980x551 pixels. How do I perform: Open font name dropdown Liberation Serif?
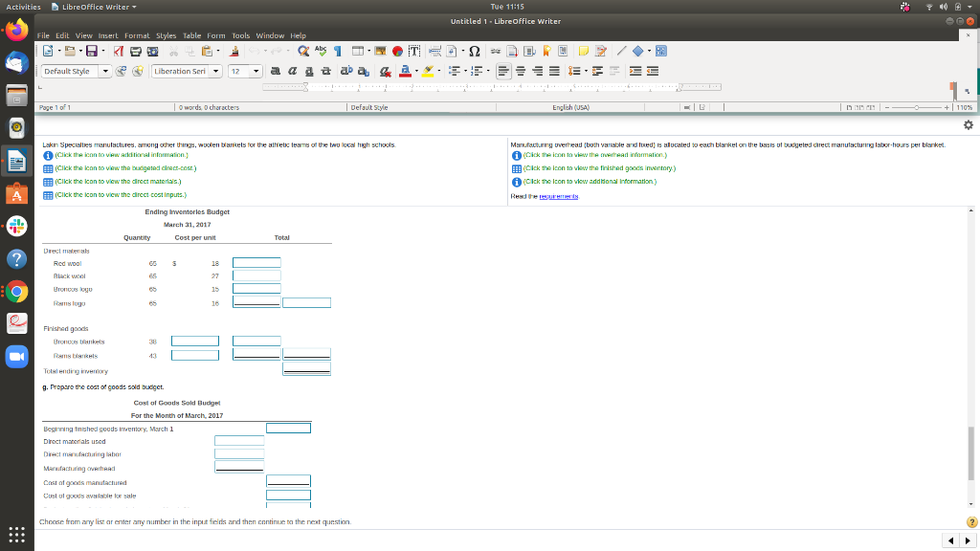(x=215, y=71)
